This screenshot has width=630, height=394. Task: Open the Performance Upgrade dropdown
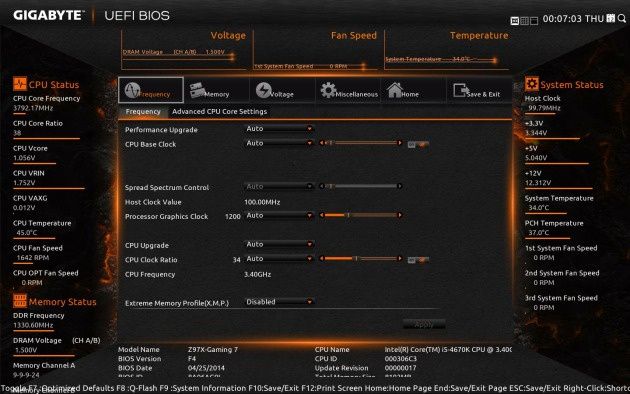(x=279, y=129)
